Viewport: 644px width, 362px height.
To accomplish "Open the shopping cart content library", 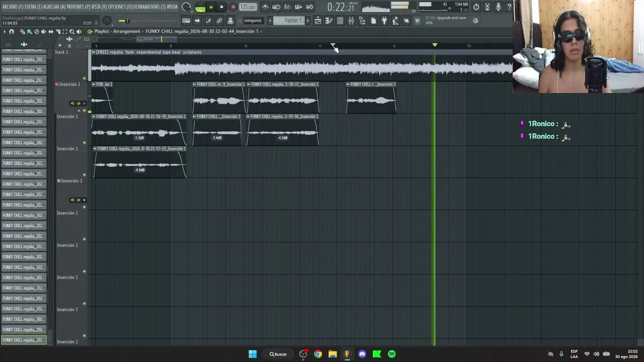I will pos(417,21).
